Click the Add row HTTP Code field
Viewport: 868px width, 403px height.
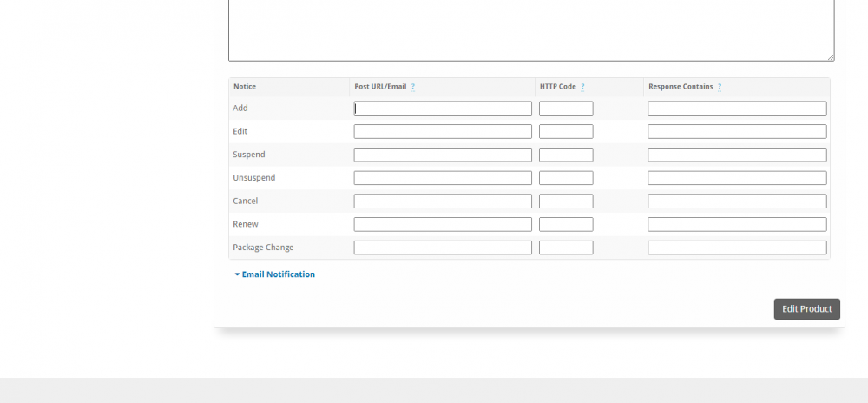(x=566, y=108)
